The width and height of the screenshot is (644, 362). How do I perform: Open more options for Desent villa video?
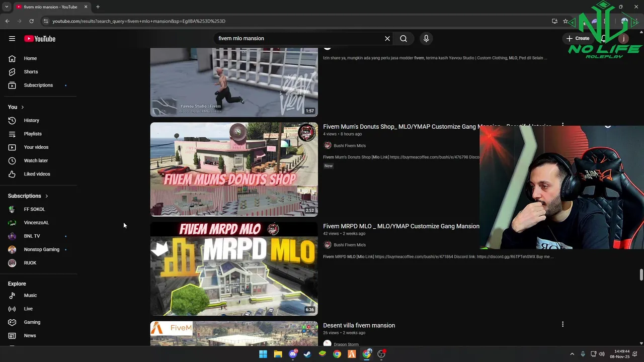562,324
